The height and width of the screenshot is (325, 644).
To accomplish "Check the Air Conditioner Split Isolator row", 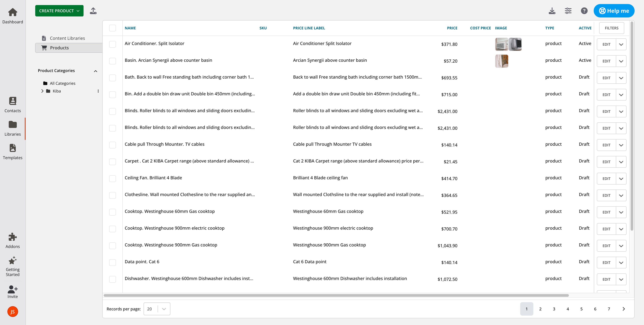I will pos(113,44).
